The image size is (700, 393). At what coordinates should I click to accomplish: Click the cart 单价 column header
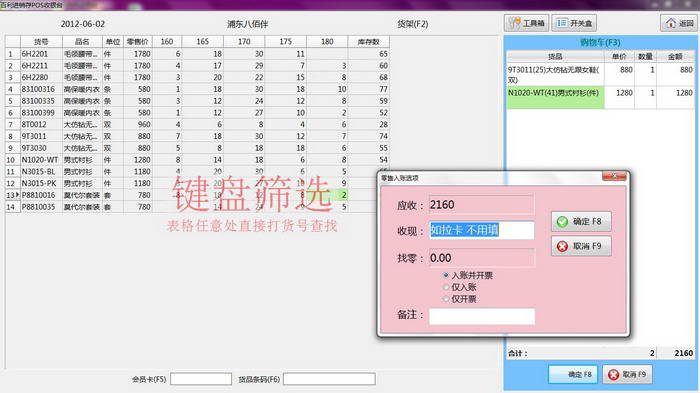pyautogui.click(x=619, y=56)
